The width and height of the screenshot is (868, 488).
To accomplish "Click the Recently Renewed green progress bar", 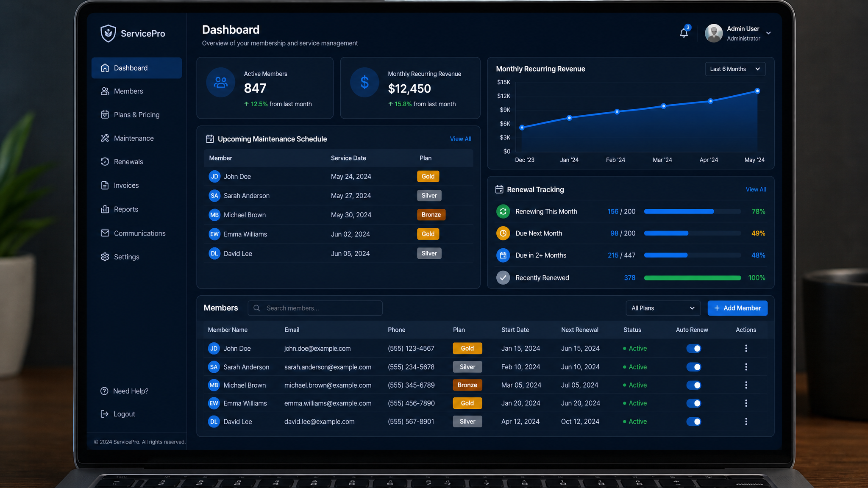I will (x=693, y=278).
